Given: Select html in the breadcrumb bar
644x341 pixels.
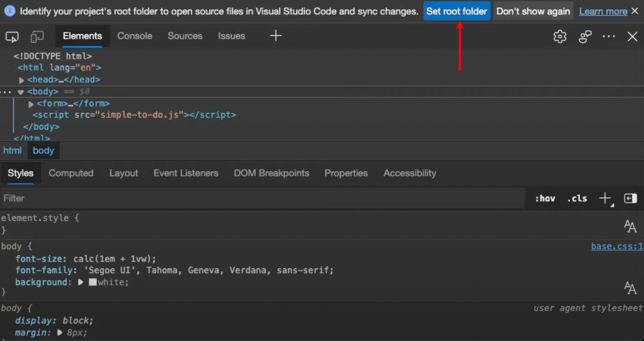Looking at the screenshot, I should pyautogui.click(x=12, y=150).
